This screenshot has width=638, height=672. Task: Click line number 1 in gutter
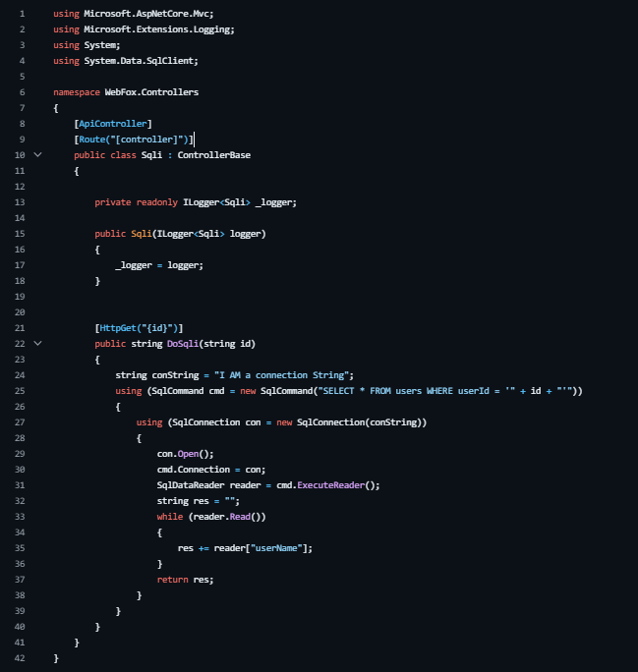click(x=23, y=14)
